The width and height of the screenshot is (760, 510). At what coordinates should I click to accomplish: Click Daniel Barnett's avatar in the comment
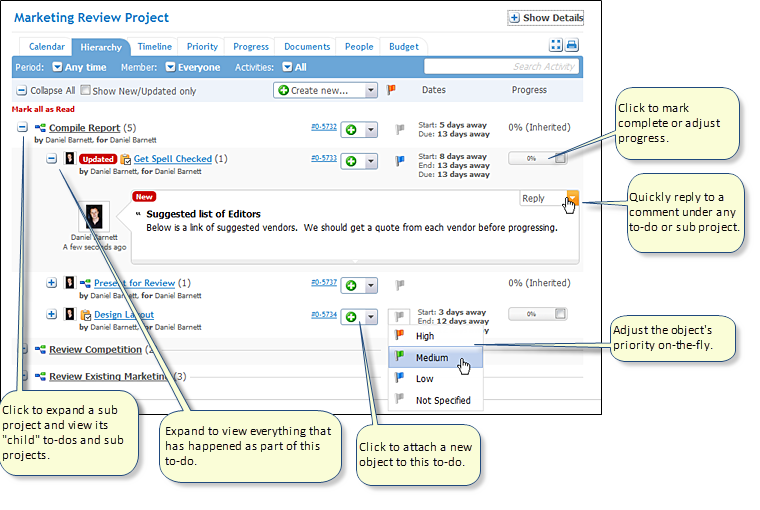pyautogui.click(x=97, y=217)
